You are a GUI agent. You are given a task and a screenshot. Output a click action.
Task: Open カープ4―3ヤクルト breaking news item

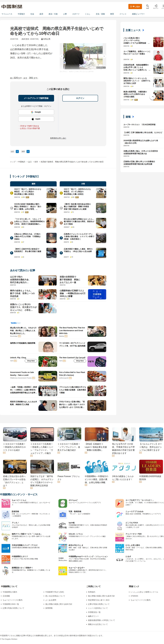pyautogui.click(x=139, y=125)
